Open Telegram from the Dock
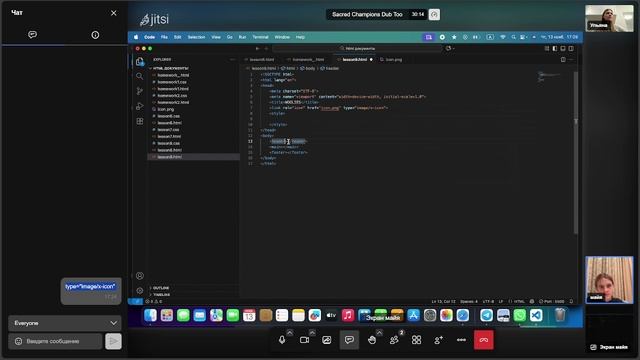The height and width of the screenshot is (360, 640). [486, 316]
